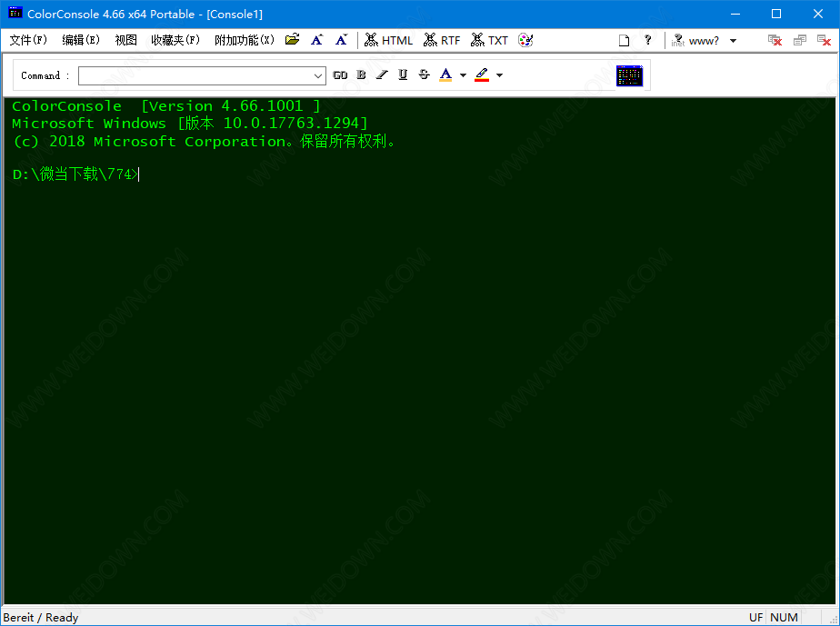Click the rightmost red X toolbar icon
Image resolution: width=840 pixels, height=626 pixels.
(824, 40)
